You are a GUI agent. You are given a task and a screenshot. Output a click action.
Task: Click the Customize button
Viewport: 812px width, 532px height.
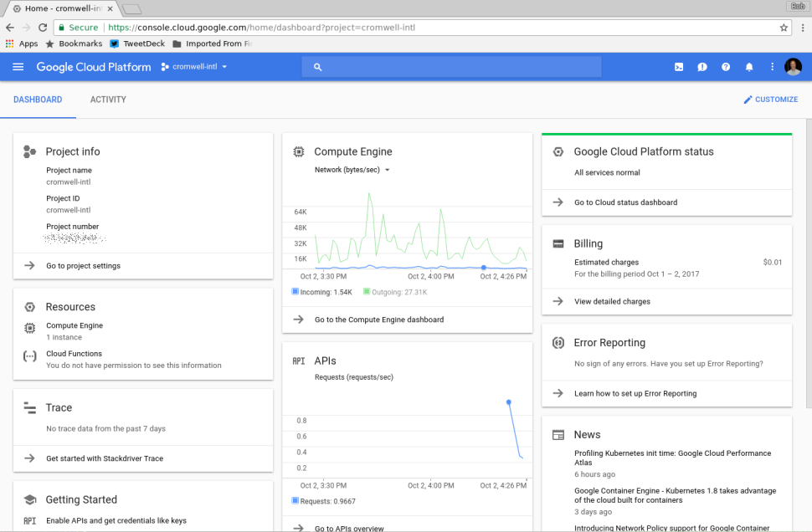click(771, 100)
